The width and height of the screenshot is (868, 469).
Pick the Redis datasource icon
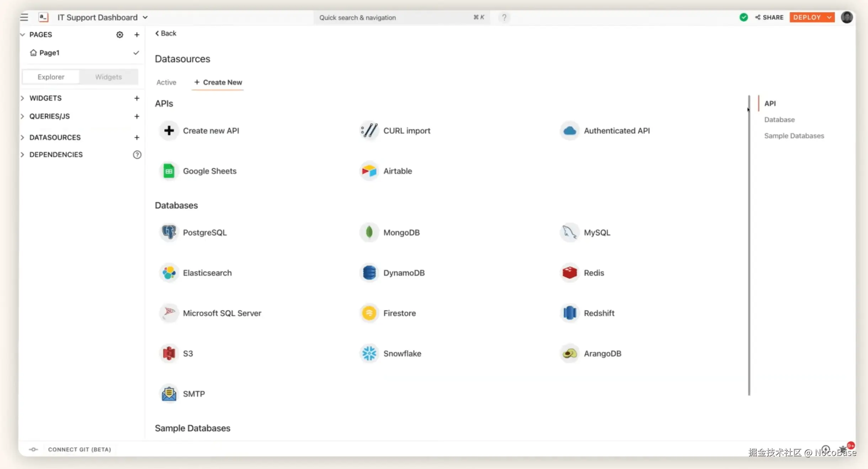point(570,273)
